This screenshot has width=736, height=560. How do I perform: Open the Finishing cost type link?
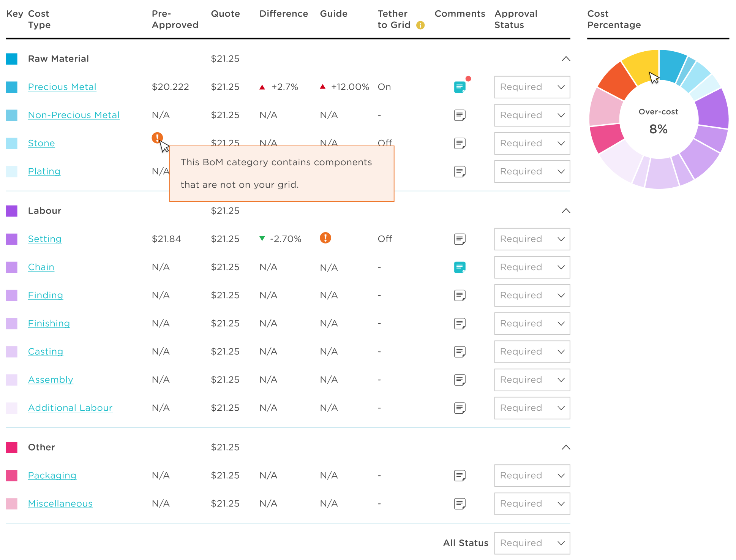(49, 323)
